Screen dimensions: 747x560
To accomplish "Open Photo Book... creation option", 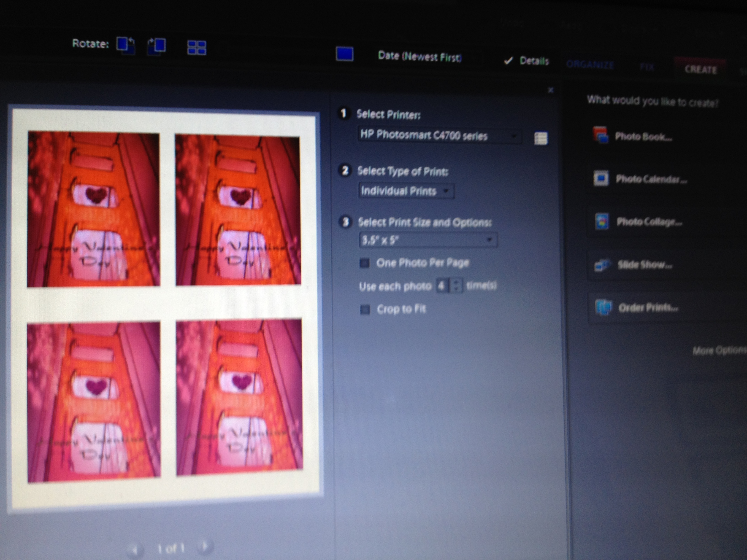I will 644,137.
